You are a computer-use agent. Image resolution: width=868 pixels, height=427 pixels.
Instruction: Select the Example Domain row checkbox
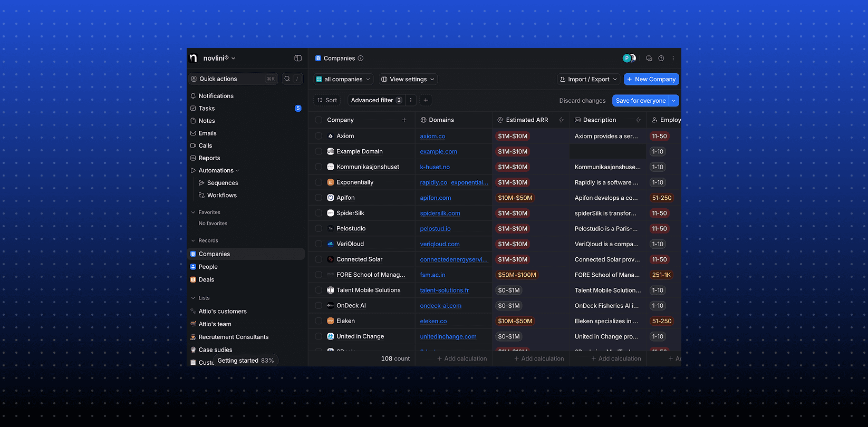[x=319, y=151]
